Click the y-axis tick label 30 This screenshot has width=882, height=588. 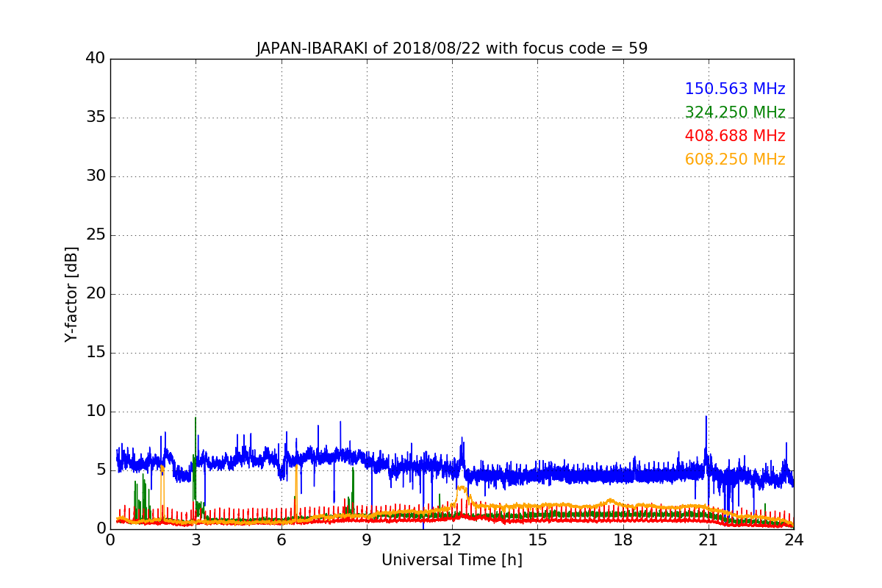click(96, 176)
